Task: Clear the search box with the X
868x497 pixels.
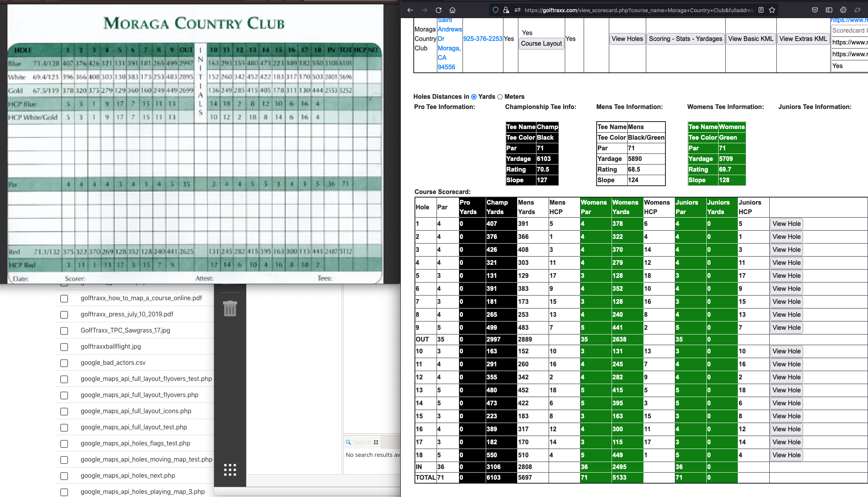Action: coord(376,442)
